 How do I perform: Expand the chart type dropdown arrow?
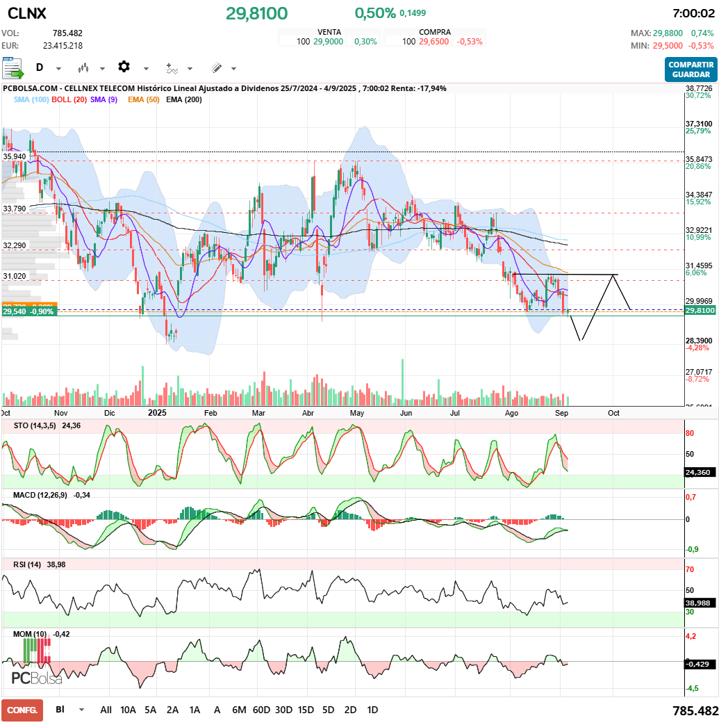coord(103,69)
